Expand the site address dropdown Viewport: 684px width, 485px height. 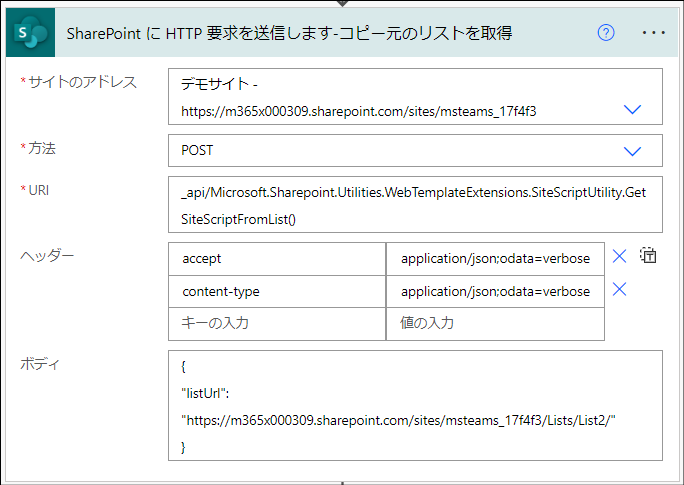click(x=632, y=109)
